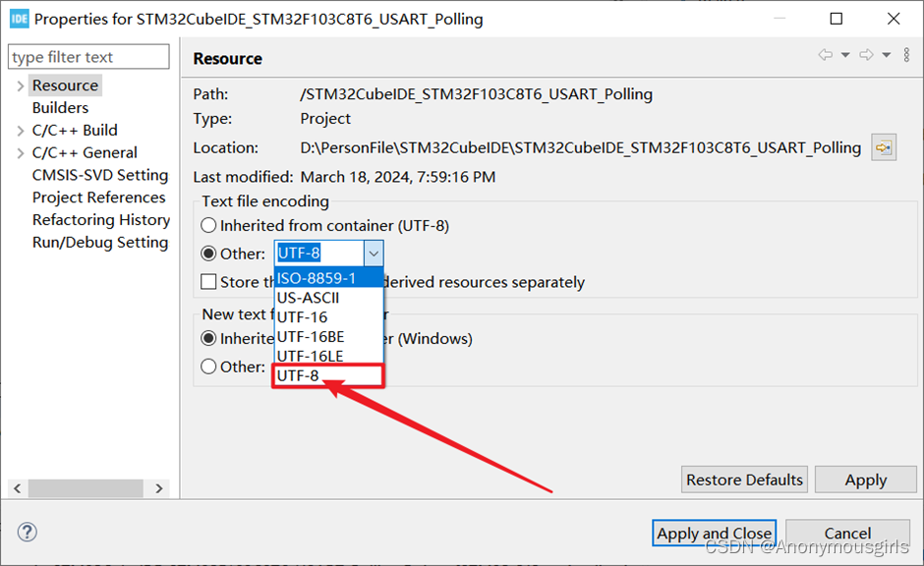Click the UTF-8 encoding text field
Image resolution: width=924 pixels, height=566 pixels.
pos(319,254)
